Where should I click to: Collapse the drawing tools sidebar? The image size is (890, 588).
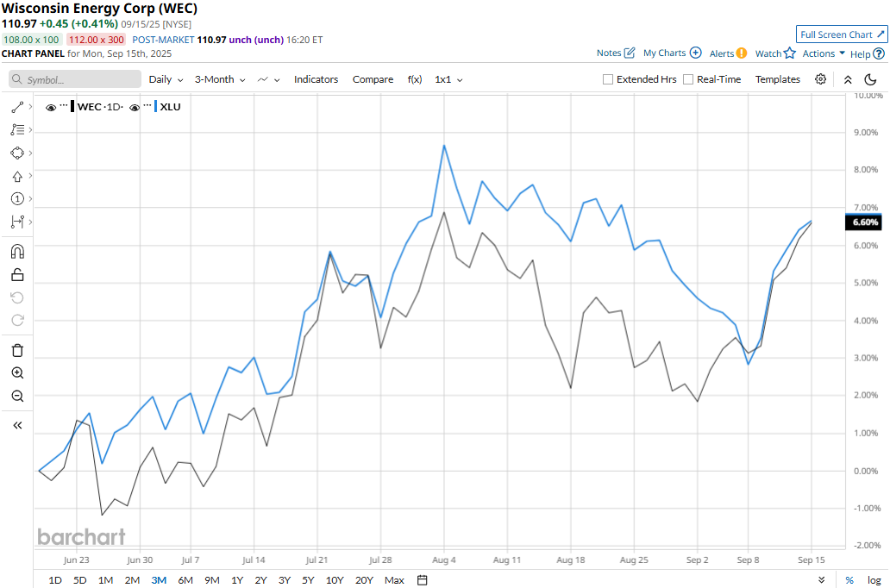[x=17, y=425]
